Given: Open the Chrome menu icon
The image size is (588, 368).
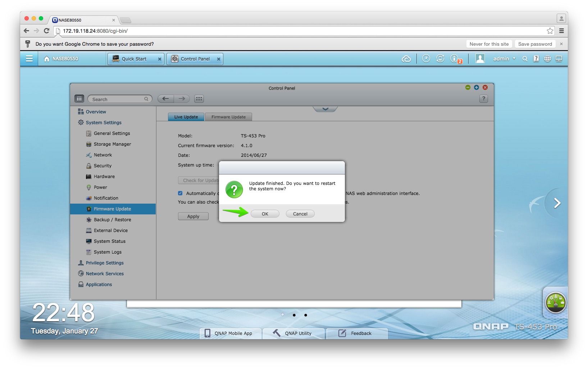Looking at the screenshot, I should tap(561, 31).
